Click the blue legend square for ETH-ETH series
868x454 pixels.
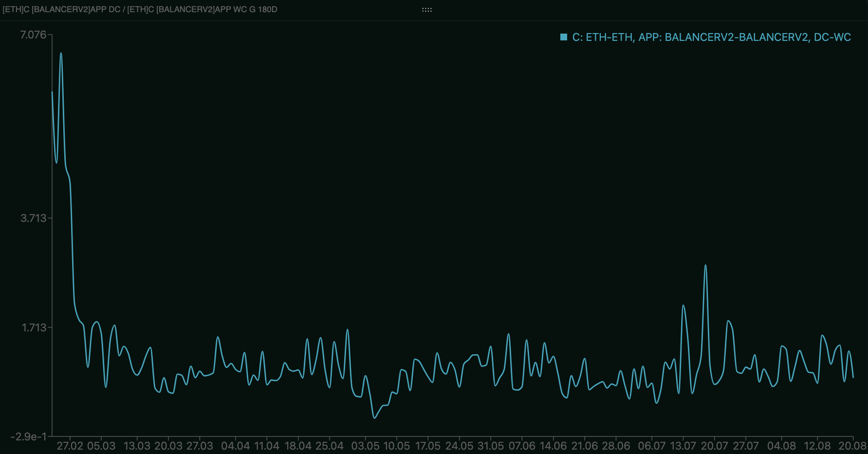pyautogui.click(x=564, y=37)
